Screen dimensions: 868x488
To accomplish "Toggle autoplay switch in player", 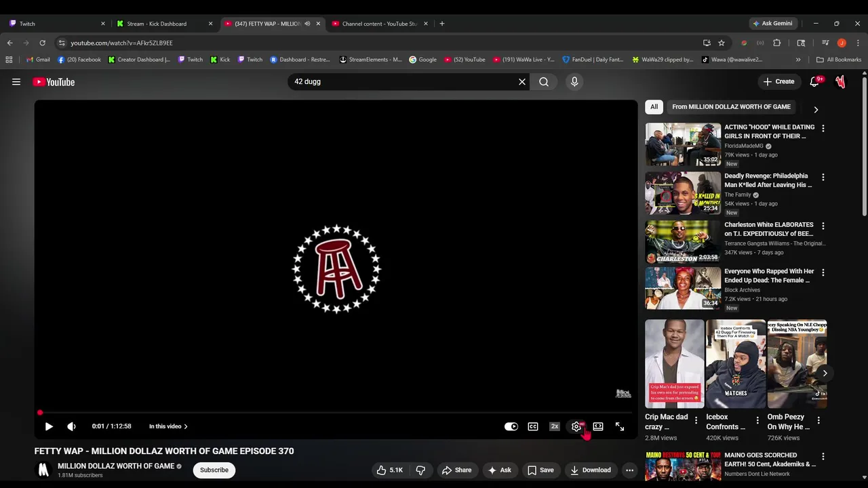I will tap(511, 426).
